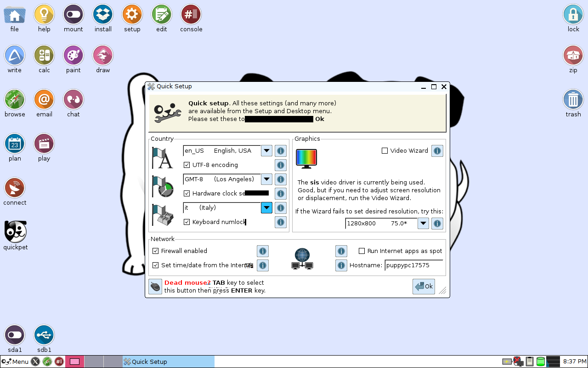This screenshot has height=368, width=588.
Task: Enable the Video Wizard checkbox
Action: (385, 151)
